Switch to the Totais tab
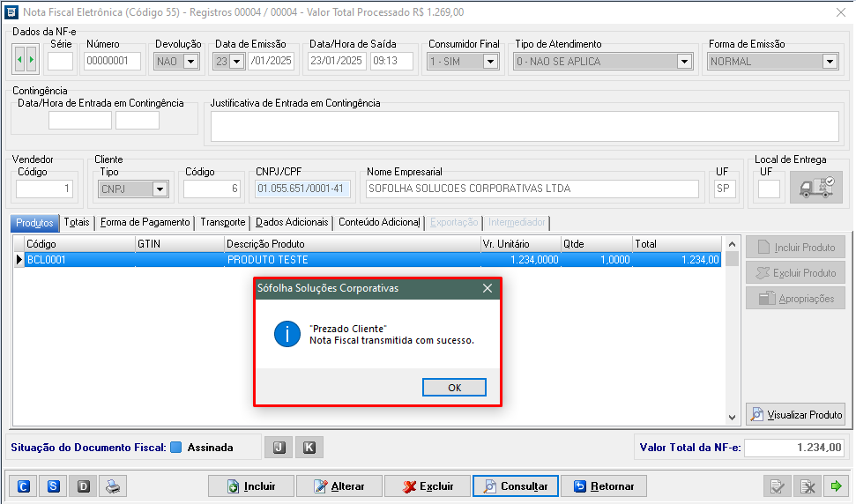 click(x=77, y=222)
